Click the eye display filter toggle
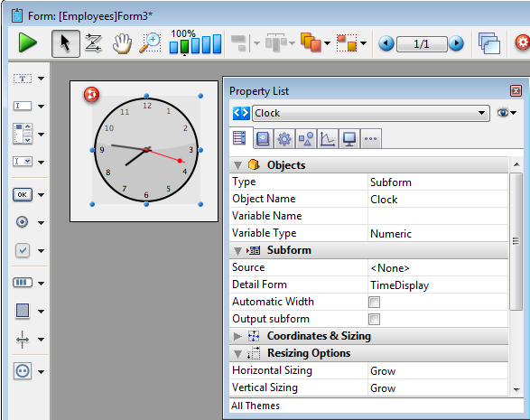 click(506, 113)
